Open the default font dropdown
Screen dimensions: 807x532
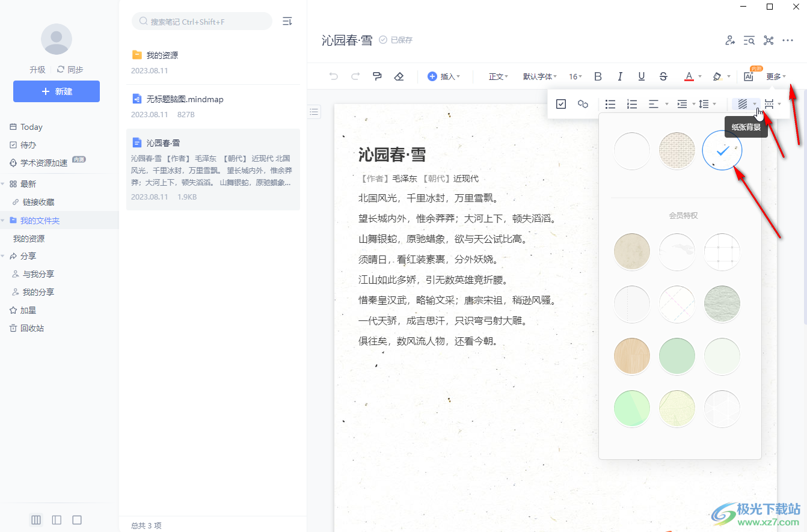point(539,76)
